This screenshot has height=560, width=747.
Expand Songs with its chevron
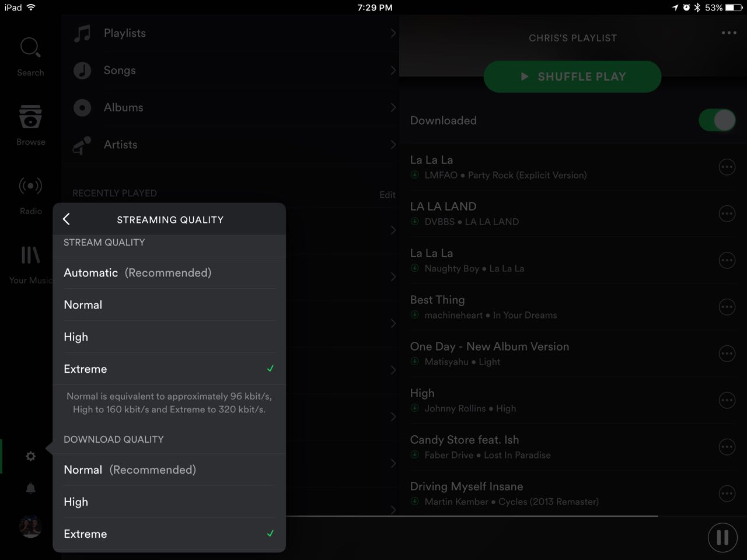[x=393, y=71]
